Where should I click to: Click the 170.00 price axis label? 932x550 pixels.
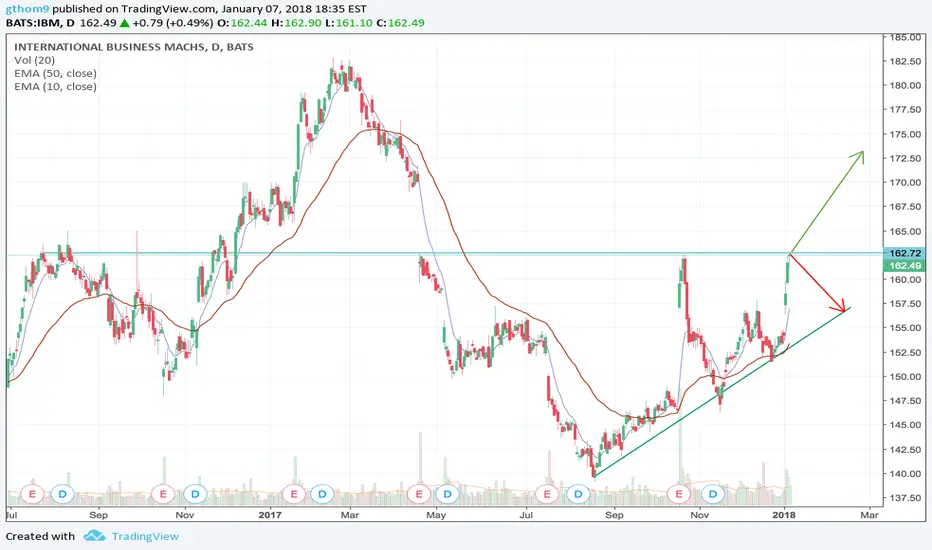pos(905,183)
